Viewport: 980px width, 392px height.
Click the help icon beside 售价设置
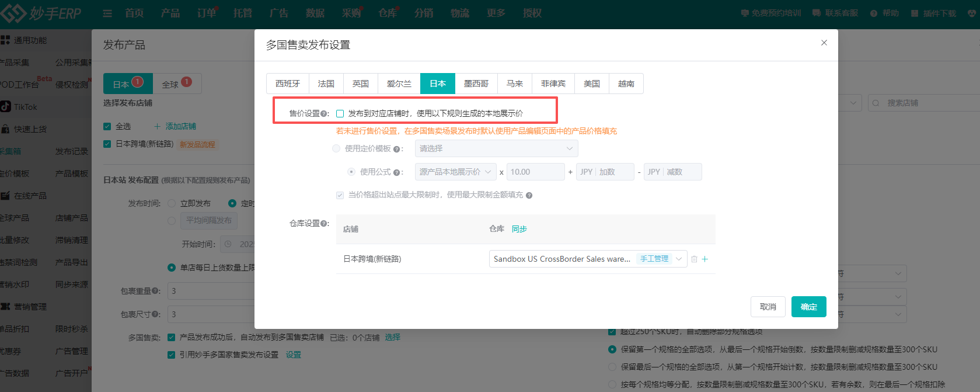coord(323,114)
